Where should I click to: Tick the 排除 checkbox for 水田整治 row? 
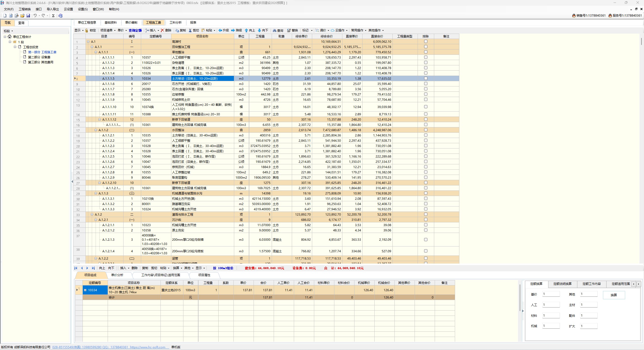tap(426, 130)
